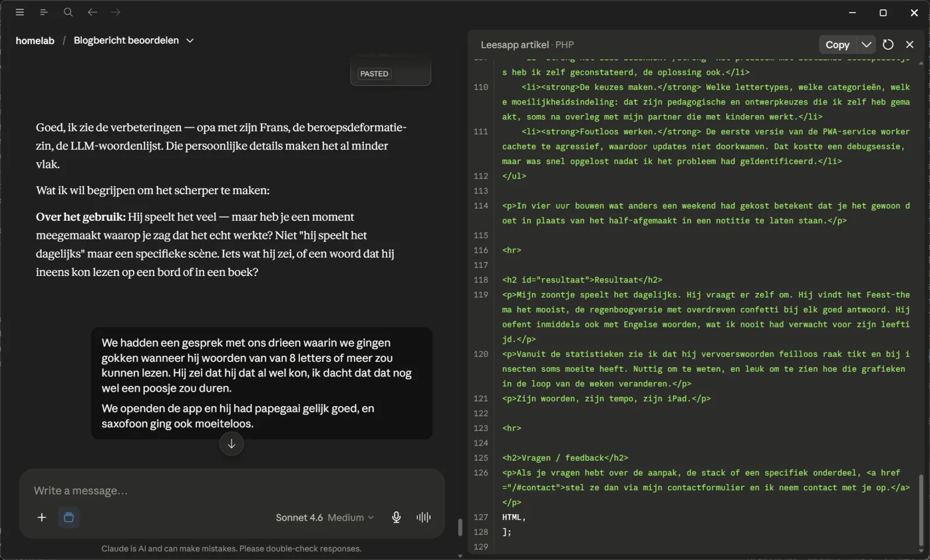This screenshot has width=930, height=560.
Task: Close the Leesapp artikel panel
Action: click(910, 45)
